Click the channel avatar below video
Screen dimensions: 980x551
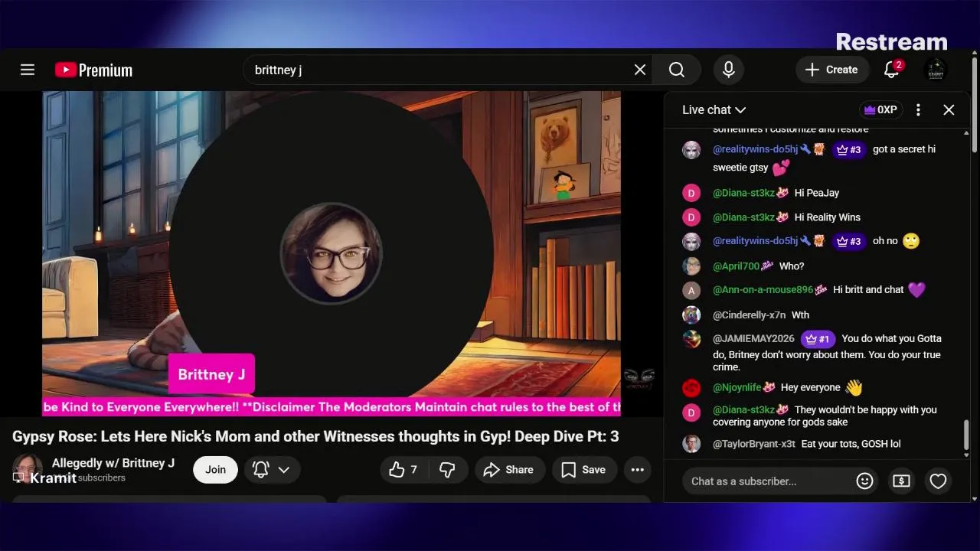(28, 469)
